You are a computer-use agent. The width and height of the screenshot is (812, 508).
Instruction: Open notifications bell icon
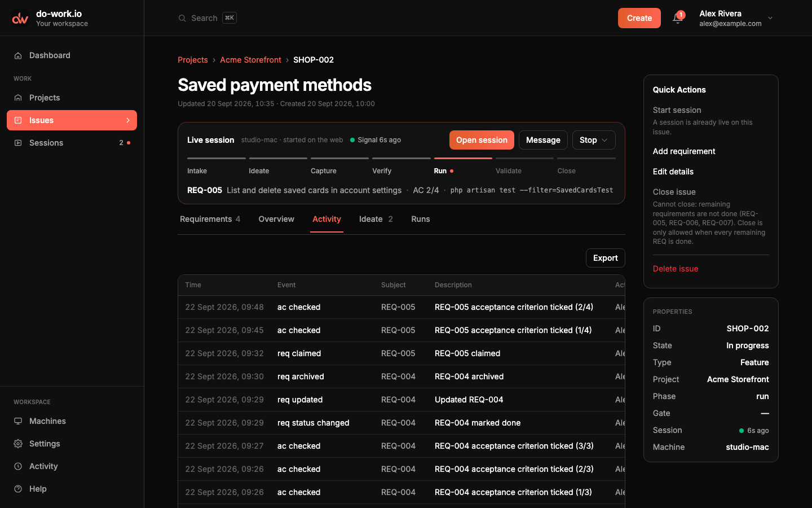(x=677, y=18)
